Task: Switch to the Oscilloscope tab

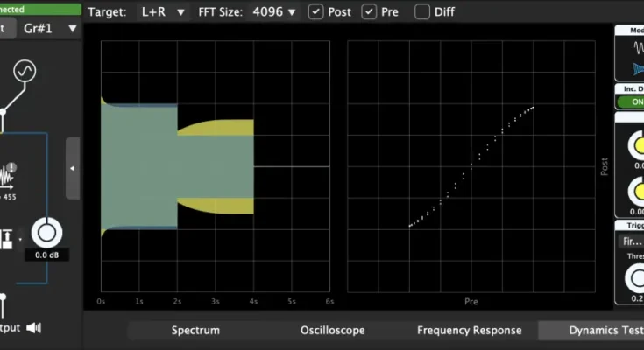Action: tap(332, 330)
